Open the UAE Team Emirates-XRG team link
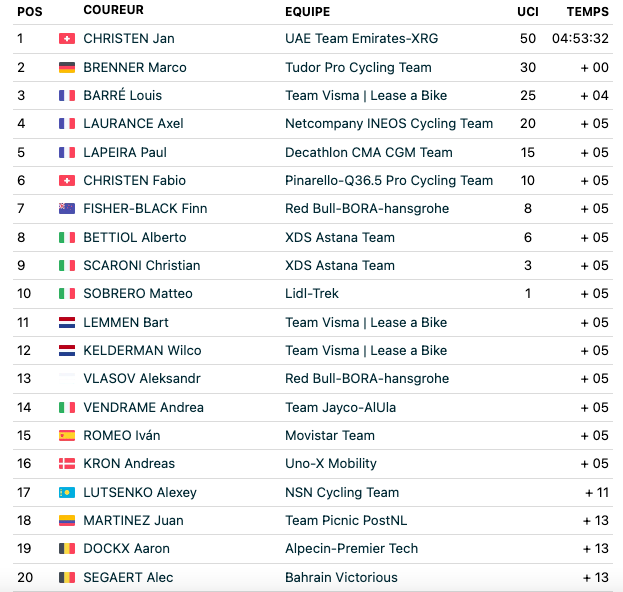Screen dimensions: 623x592 click(362, 39)
